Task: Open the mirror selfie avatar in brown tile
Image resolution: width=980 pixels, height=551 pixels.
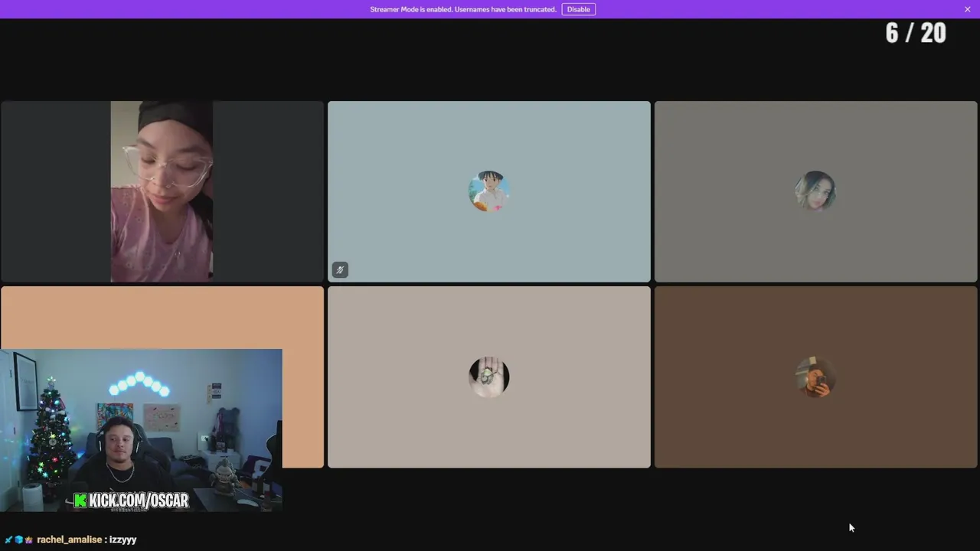Action: tap(815, 377)
